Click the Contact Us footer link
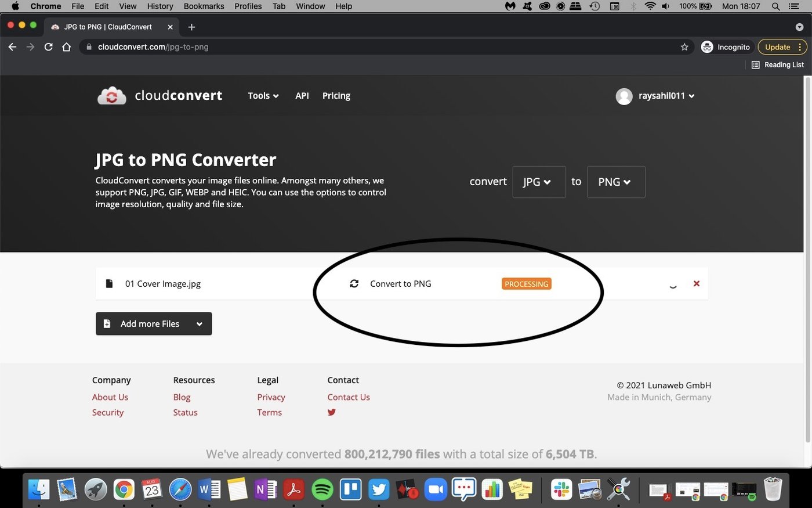The image size is (812, 508). pos(349,397)
